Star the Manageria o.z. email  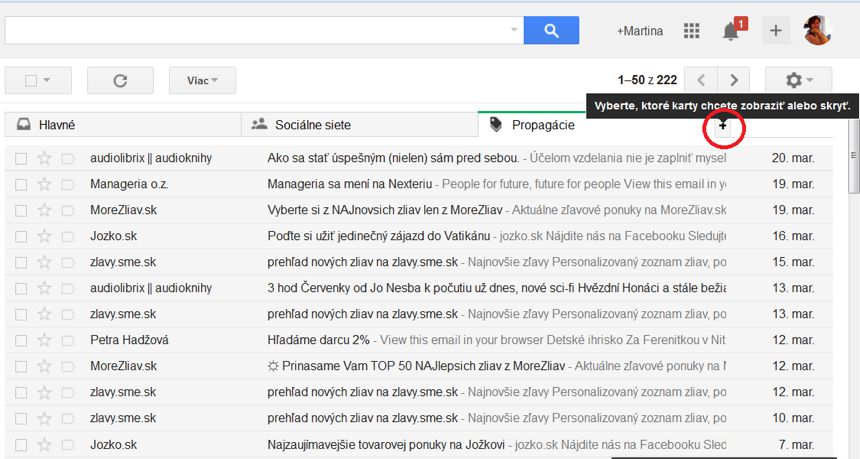point(44,184)
